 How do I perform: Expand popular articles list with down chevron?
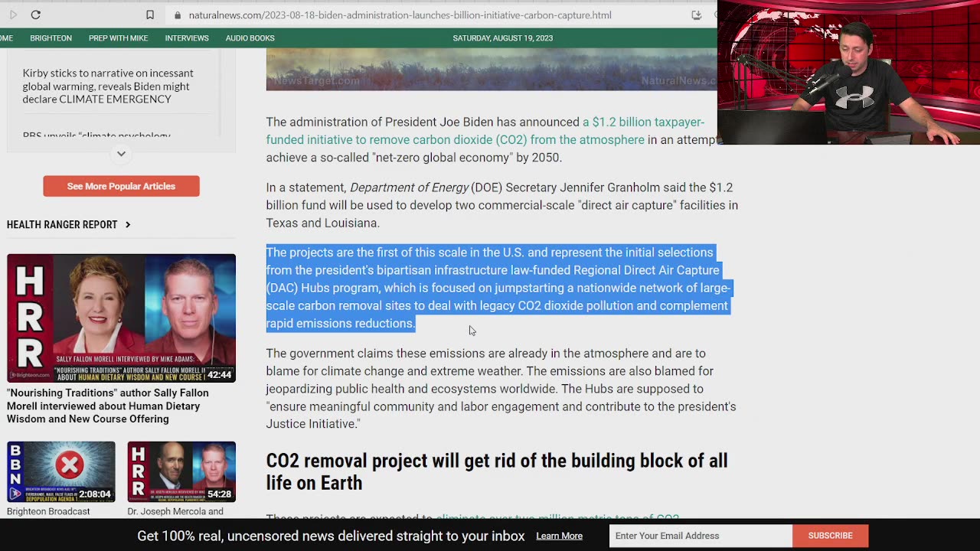121,154
